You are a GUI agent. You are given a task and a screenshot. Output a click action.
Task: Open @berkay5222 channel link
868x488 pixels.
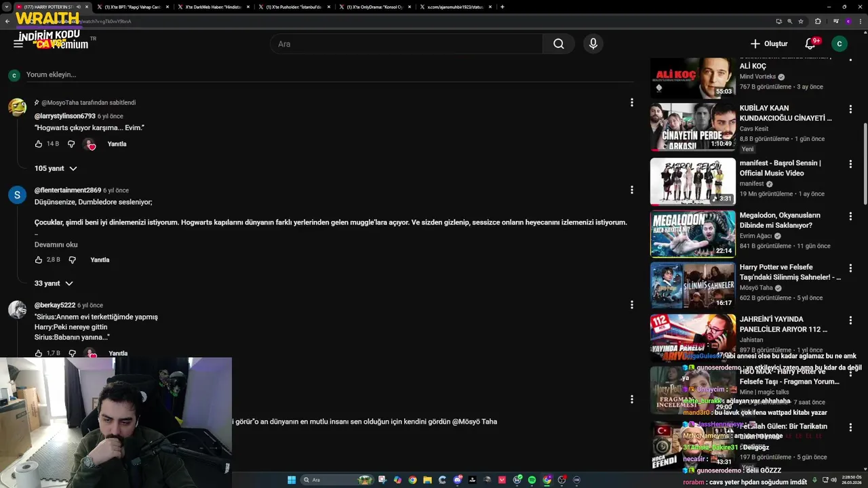55,306
